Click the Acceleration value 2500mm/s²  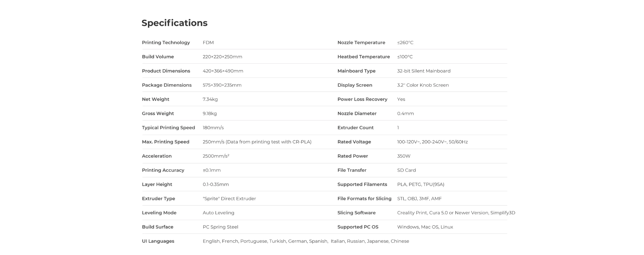point(216,156)
